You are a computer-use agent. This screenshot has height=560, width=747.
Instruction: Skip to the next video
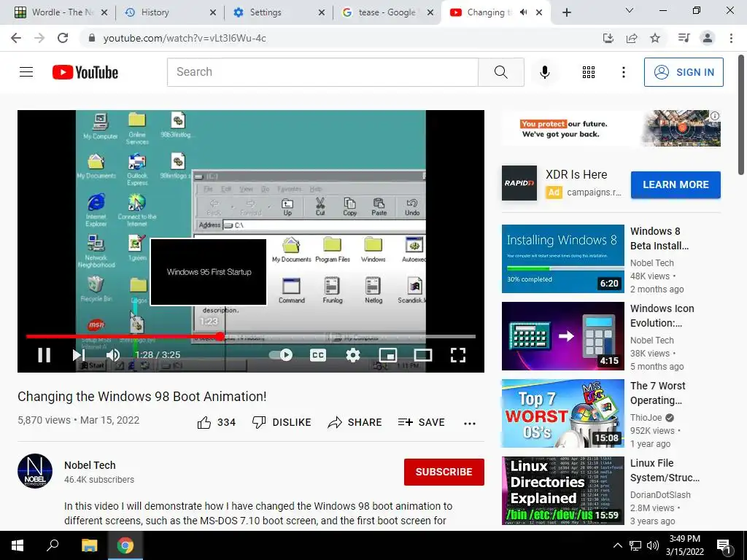coord(79,355)
